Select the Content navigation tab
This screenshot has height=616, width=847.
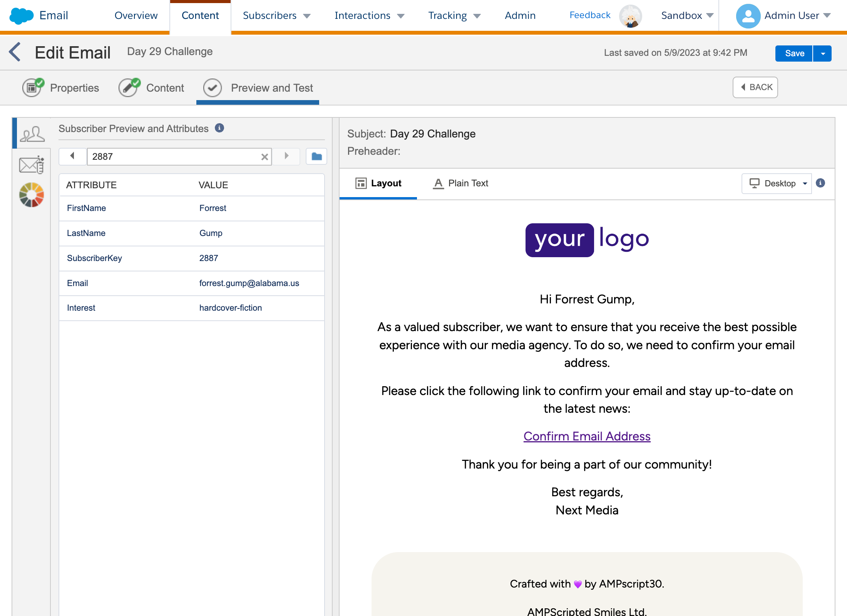[200, 15]
